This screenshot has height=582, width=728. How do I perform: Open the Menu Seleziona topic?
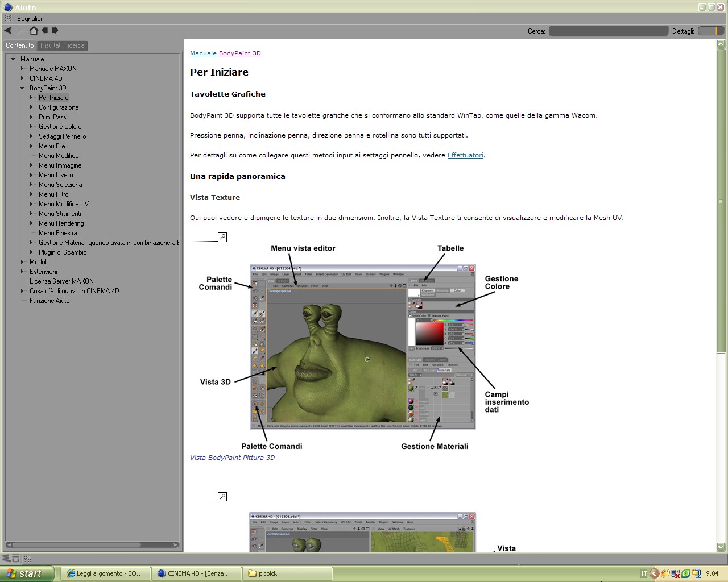pos(60,185)
